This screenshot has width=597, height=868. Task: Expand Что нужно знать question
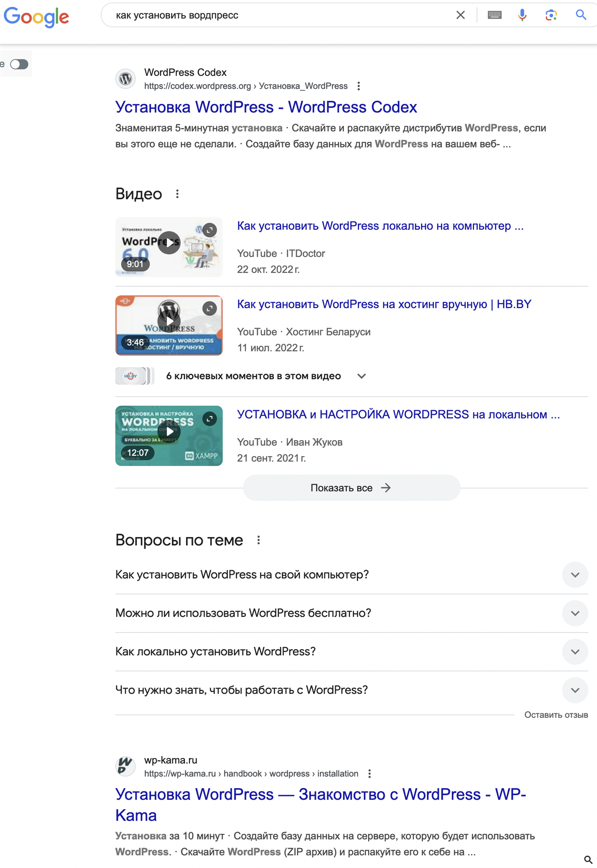(575, 690)
